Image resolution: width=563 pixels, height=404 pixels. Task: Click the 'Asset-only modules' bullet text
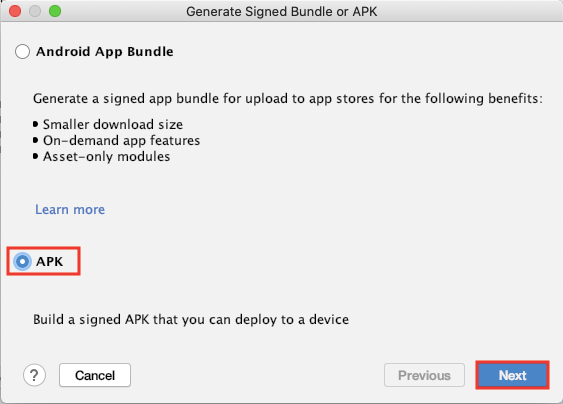click(x=106, y=157)
